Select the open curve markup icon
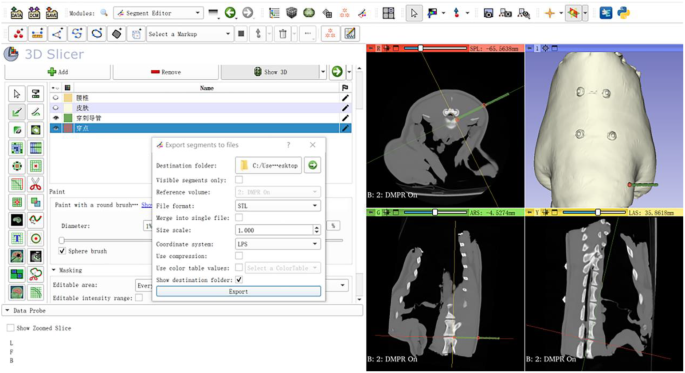685x373 pixels. coord(77,34)
